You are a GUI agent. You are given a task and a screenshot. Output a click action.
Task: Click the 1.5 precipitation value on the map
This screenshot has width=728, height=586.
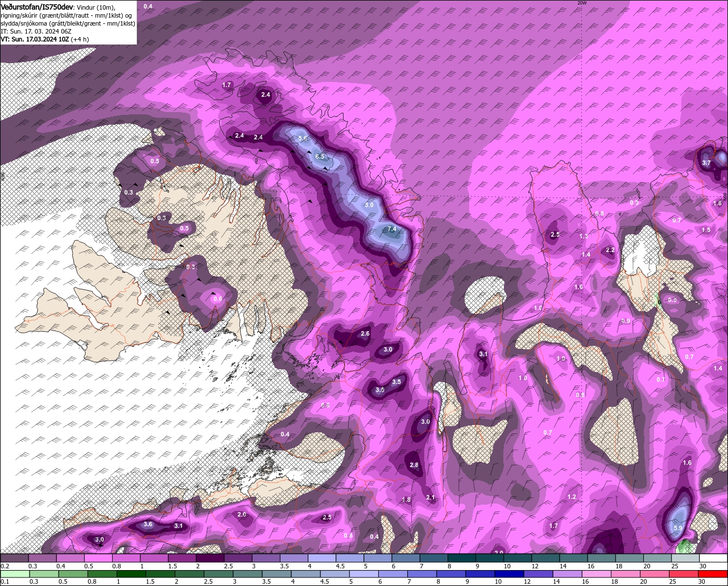tap(706, 230)
